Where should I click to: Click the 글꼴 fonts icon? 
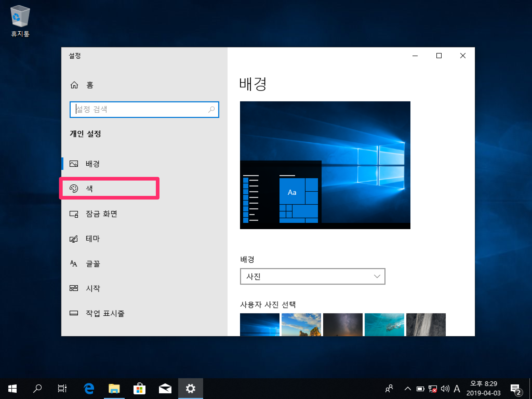click(x=74, y=264)
